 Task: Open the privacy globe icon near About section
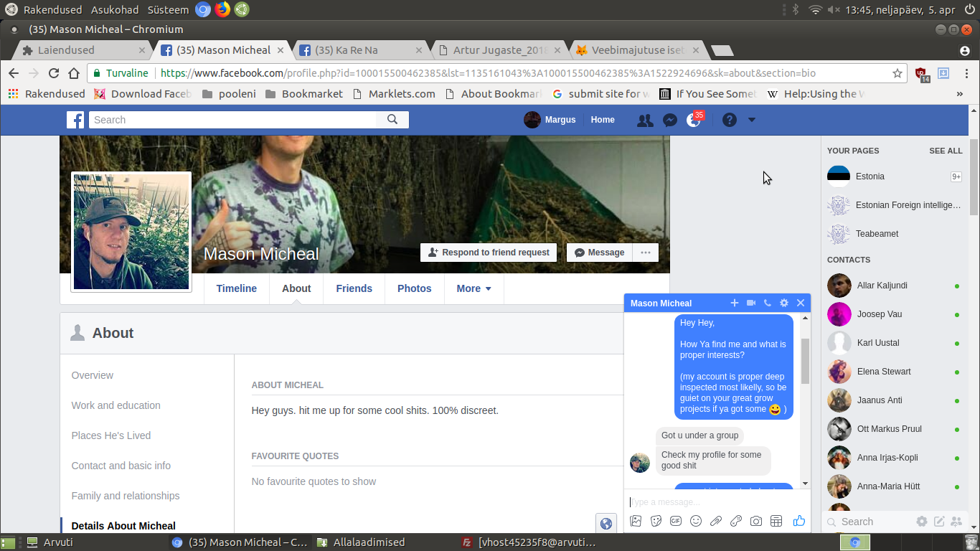point(606,524)
